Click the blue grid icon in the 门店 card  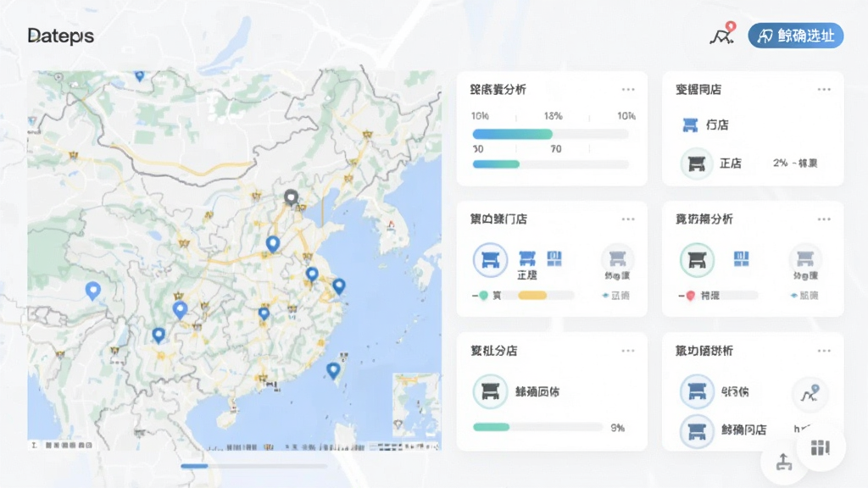(x=554, y=258)
